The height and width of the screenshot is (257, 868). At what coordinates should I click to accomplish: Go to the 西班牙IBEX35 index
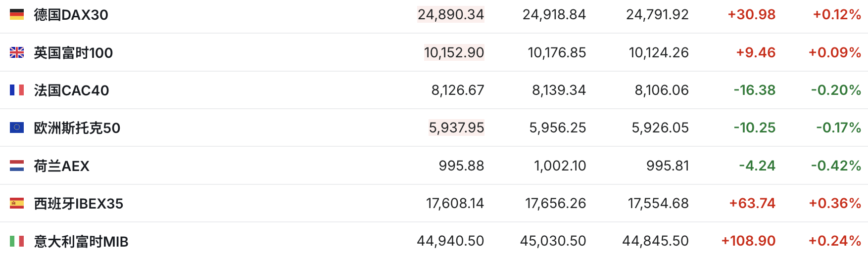[x=78, y=204]
